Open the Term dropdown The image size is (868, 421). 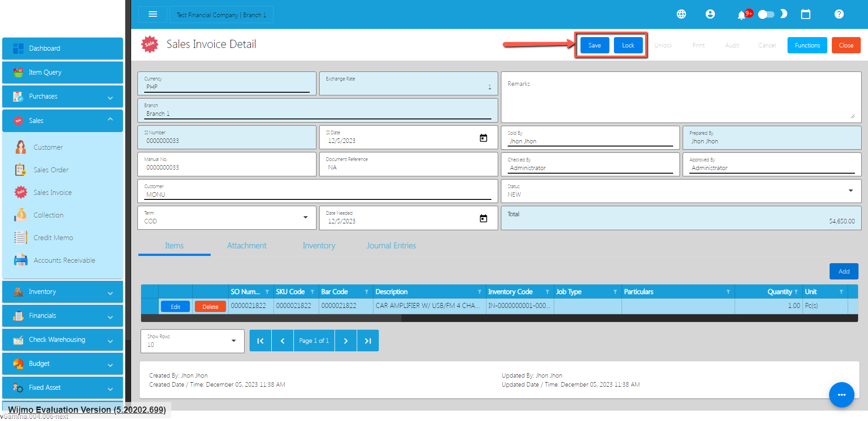click(306, 218)
